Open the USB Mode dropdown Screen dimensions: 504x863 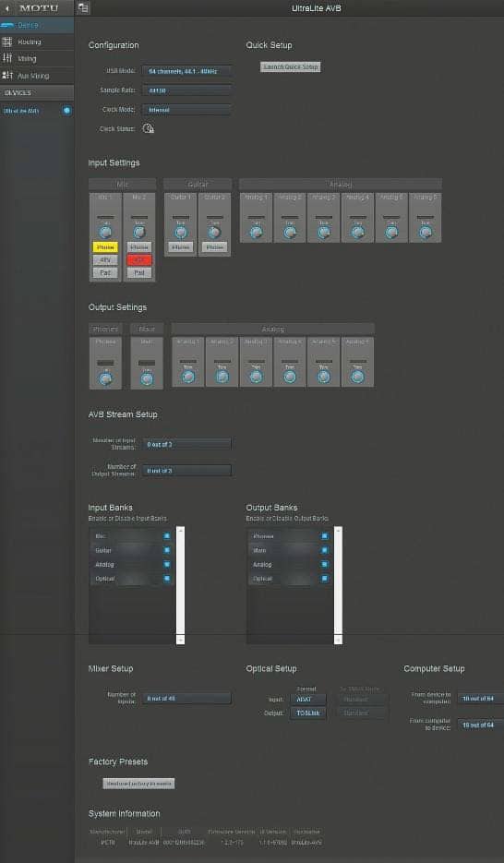(x=186, y=71)
